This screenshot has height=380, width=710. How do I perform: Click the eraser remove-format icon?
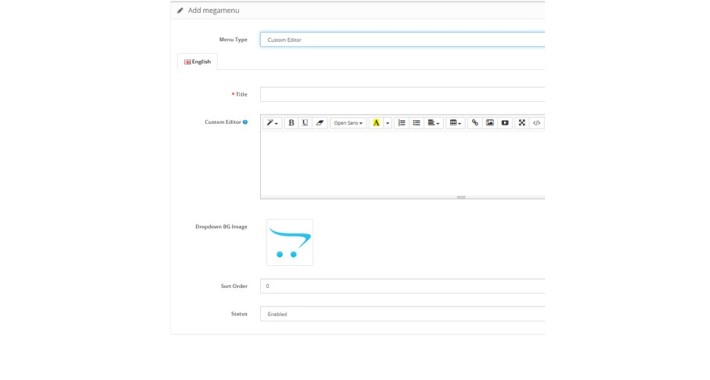click(320, 123)
